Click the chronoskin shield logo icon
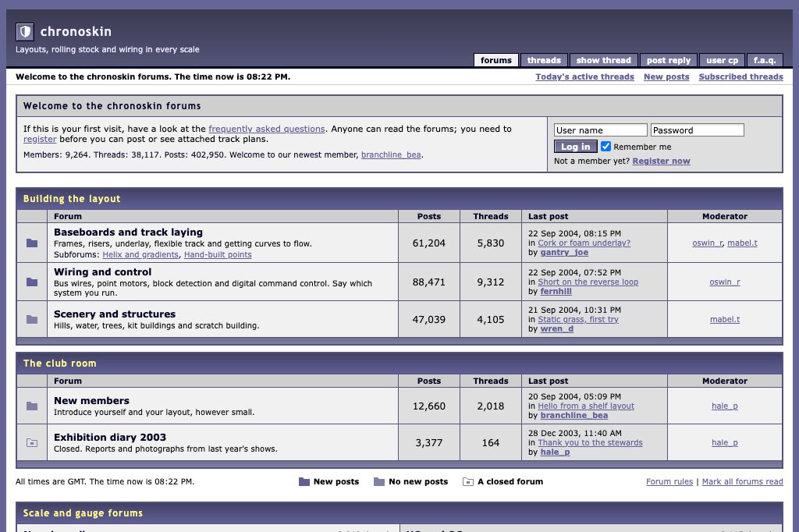 (x=25, y=32)
